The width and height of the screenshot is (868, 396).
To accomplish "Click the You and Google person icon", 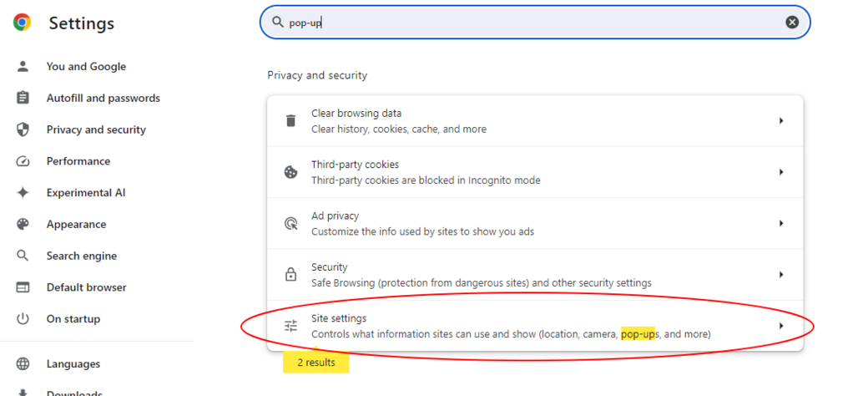I will 23,67.
